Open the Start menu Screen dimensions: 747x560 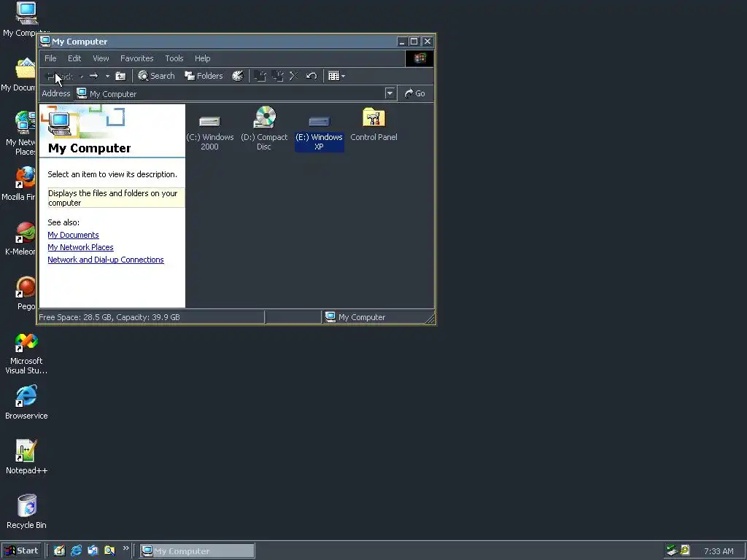point(21,551)
